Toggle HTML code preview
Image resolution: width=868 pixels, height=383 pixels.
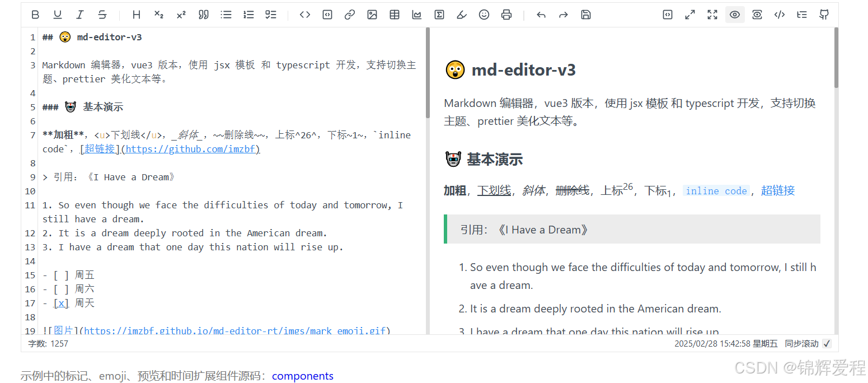(780, 15)
